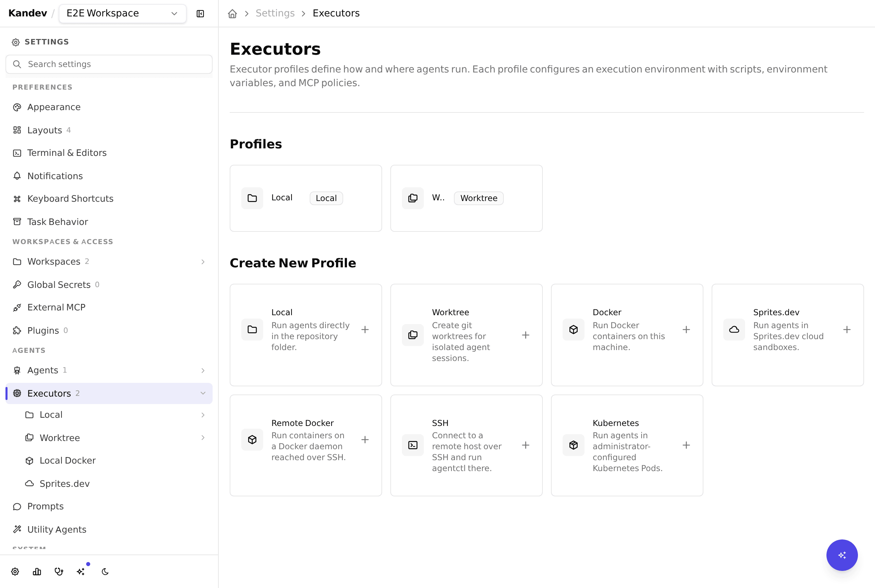The image size is (875, 588).
Task: Toggle the sidebar collapse icon
Action: [x=200, y=13]
